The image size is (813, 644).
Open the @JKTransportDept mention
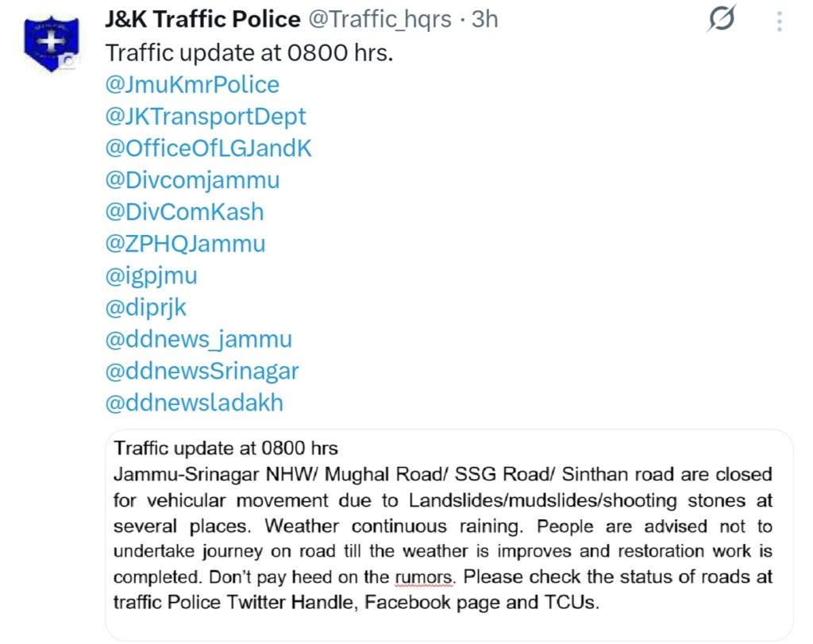coord(206,117)
